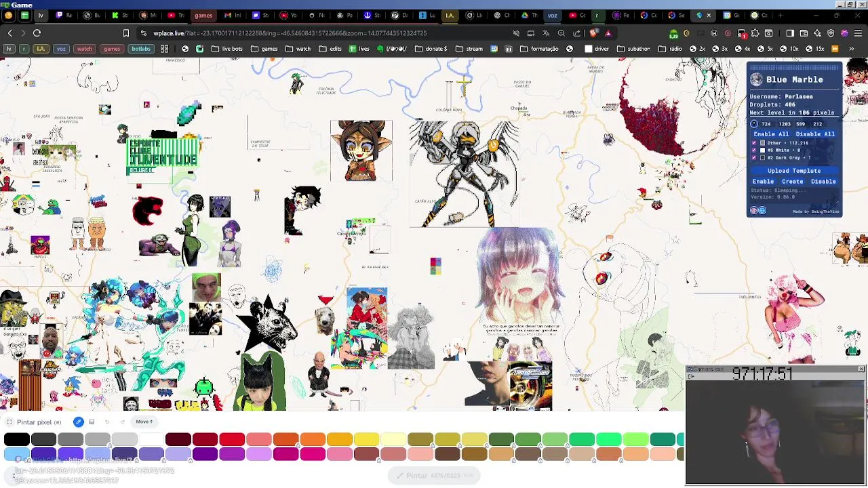Click the color converter icon in Blue Marble footer

click(x=753, y=211)
